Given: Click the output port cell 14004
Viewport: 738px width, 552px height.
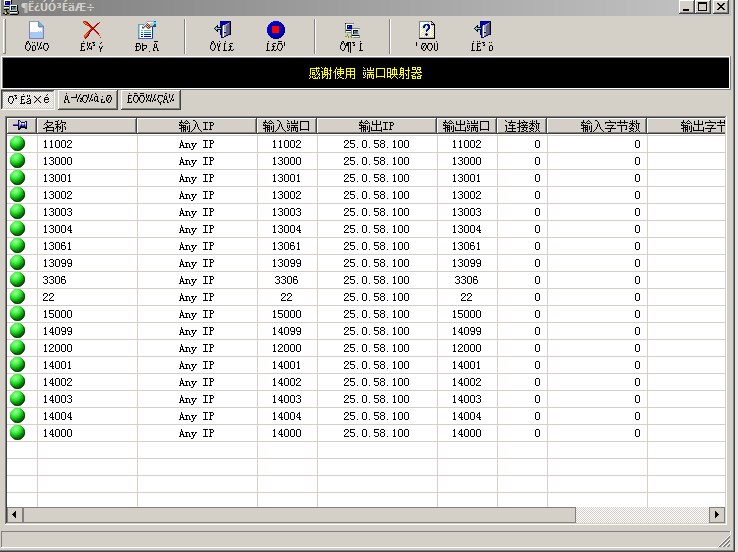Looking at the screenshot, I should (x=466, y=416).
